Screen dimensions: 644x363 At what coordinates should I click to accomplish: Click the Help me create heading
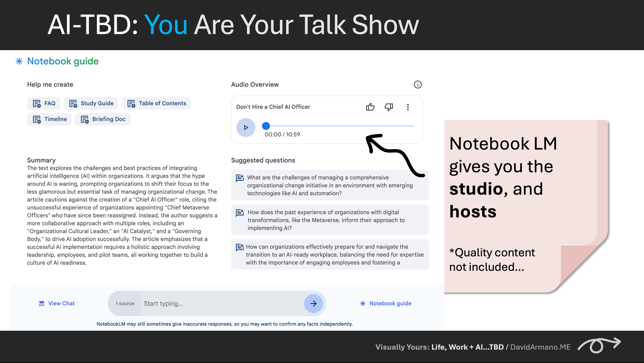(50, 84)
